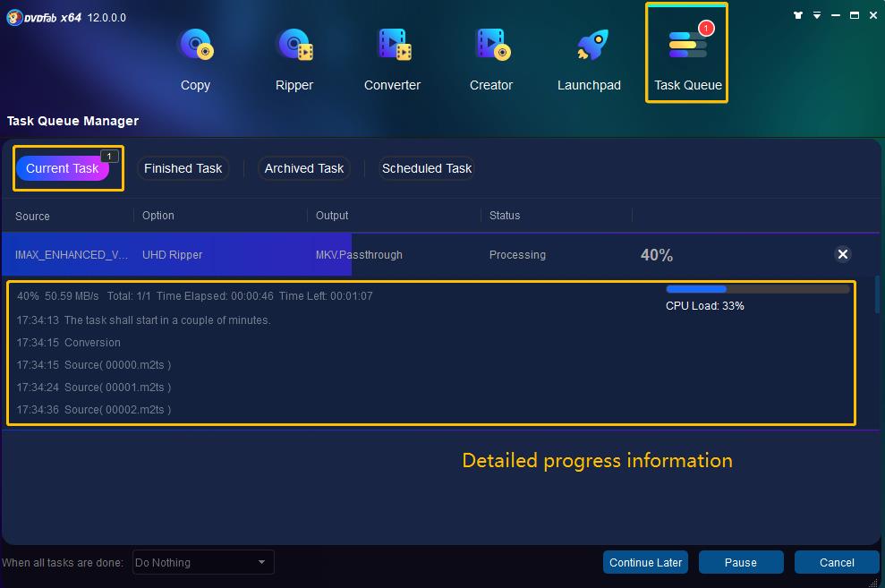The width and height of the screenshot is (885, 588).
Task: View the Scheduled Task tab
Action: point(427,168)
